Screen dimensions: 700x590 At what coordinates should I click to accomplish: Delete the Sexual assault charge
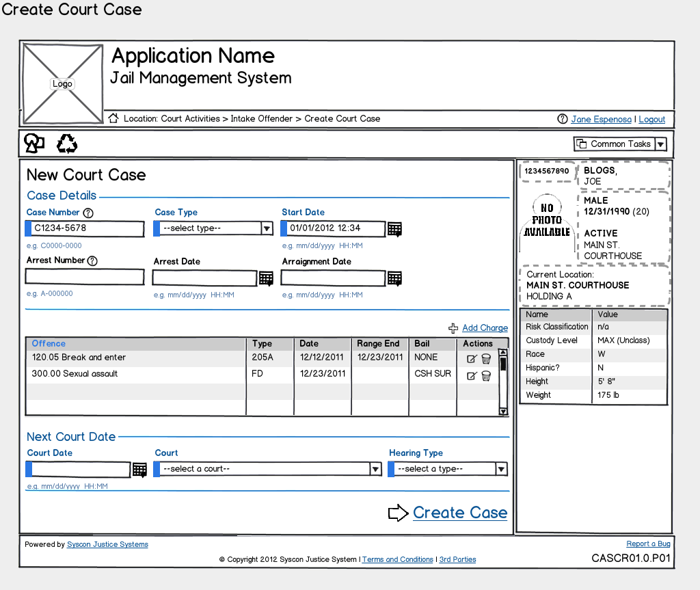tap(486, 375)
